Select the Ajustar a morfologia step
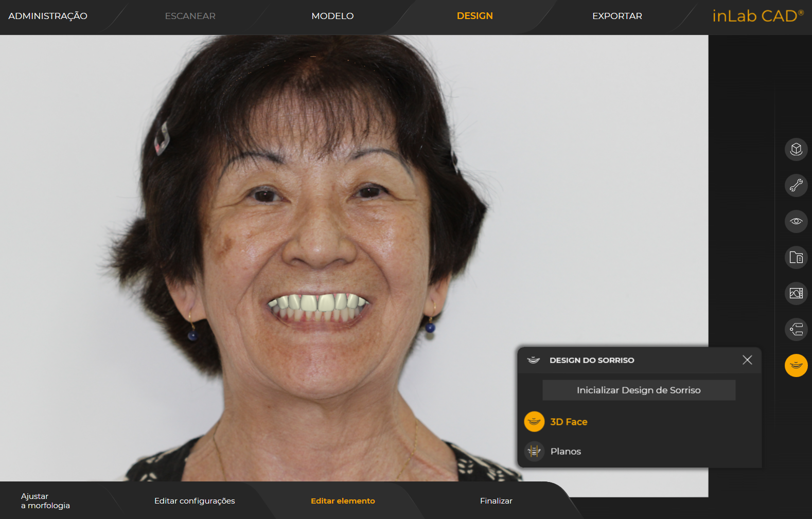 tap(45, 501)
